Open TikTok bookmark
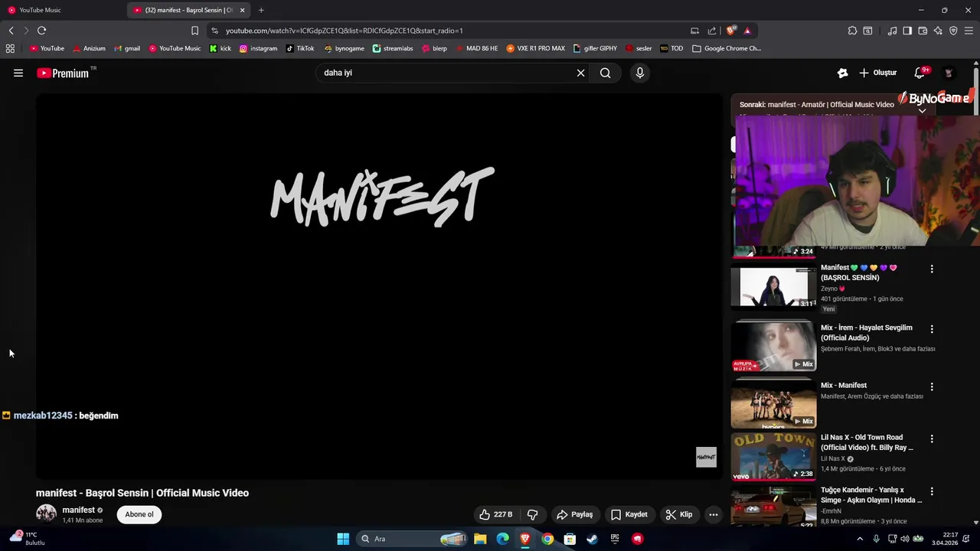980x551 pixels. 299,48
